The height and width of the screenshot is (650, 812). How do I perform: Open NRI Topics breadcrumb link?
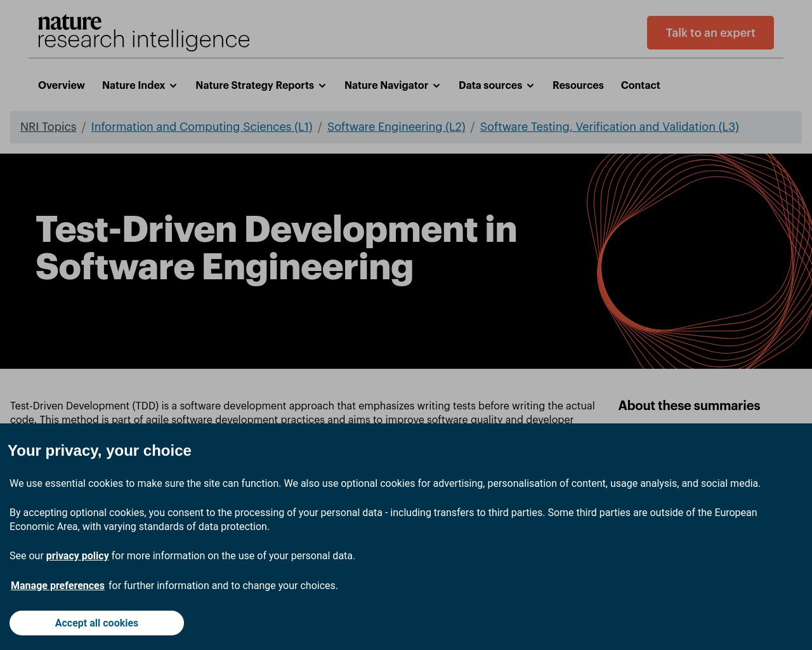[48, 126]
